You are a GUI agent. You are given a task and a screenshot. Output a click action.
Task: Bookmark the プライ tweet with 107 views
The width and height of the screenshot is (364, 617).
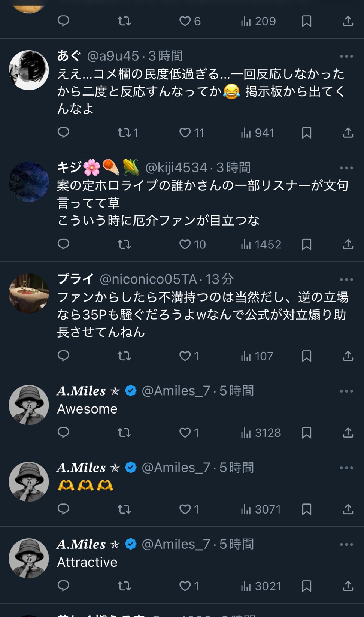point(306,356)
